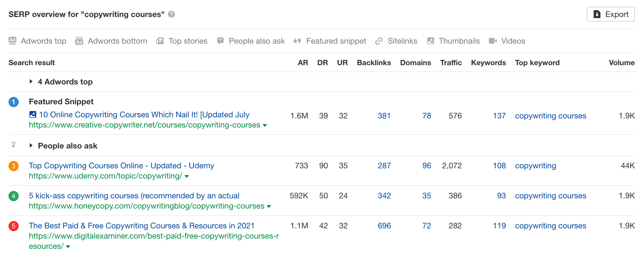The width and height of the screenshot is (644, 255).
Task: Click red position badge 5 for digitalexaminer
Action: click(x=14, y=226)
